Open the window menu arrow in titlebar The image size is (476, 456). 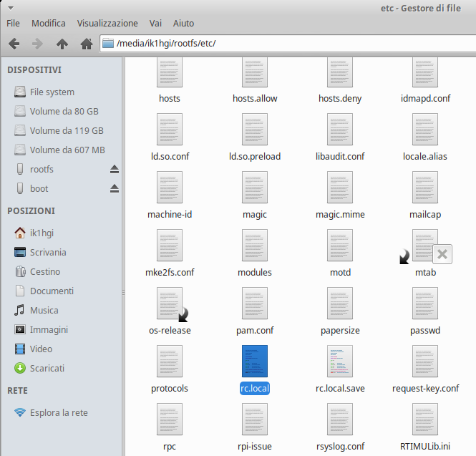pyautogui.click(x=9, y=8)
